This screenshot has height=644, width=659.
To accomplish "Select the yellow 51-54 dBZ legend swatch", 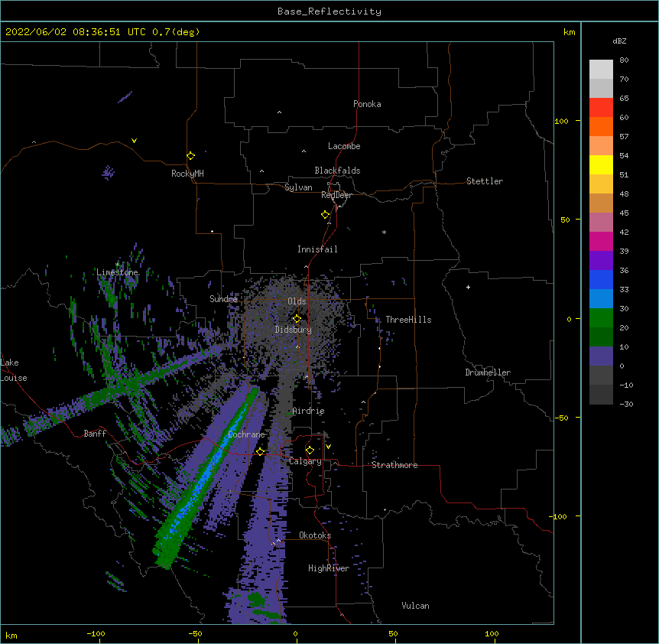I will tap(601, 164).
